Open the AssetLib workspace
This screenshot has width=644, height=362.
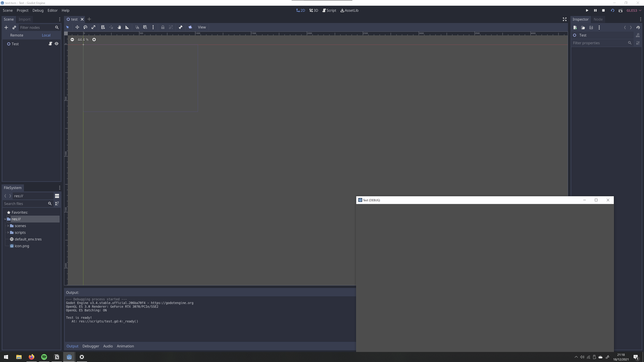pos(349,10)
